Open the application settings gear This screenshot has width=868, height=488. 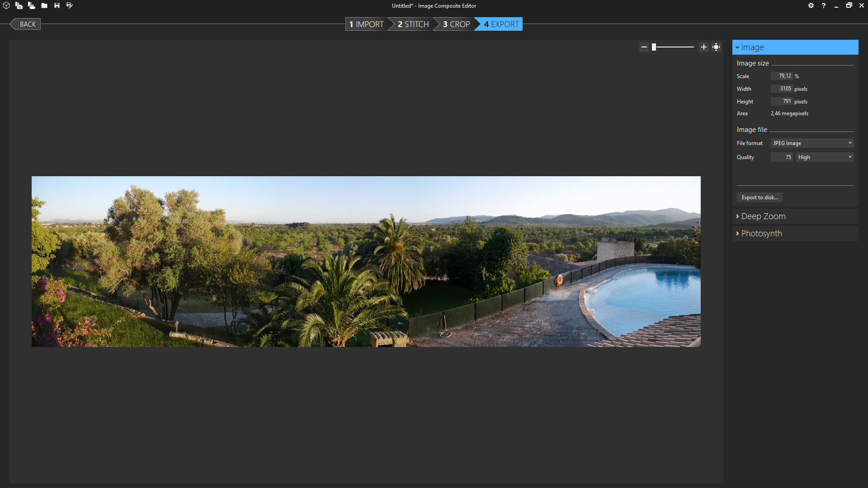point(811,5)
